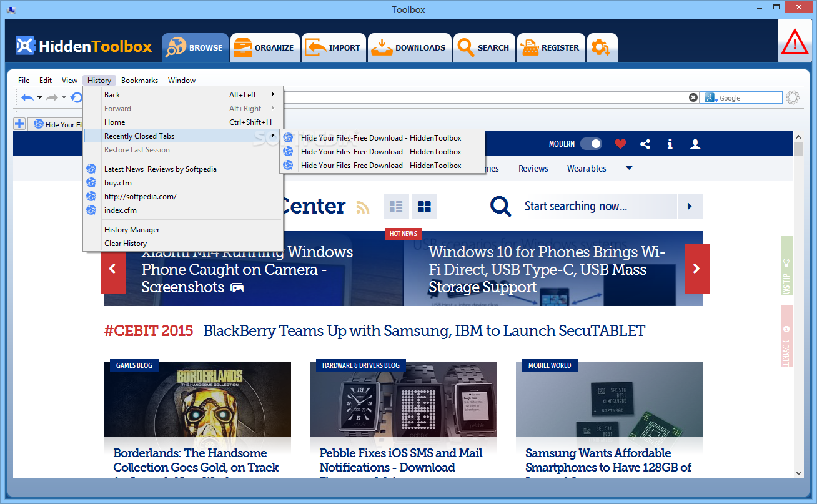
Task: Go to next news slide
Action: pos(697,269)
